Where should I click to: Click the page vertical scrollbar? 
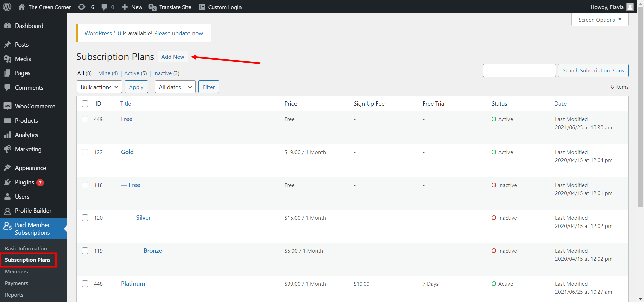pos(640,107)
